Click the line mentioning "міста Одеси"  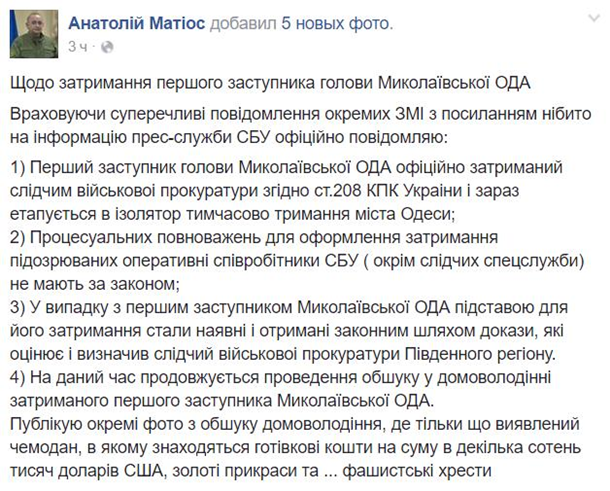click(232, 214)
